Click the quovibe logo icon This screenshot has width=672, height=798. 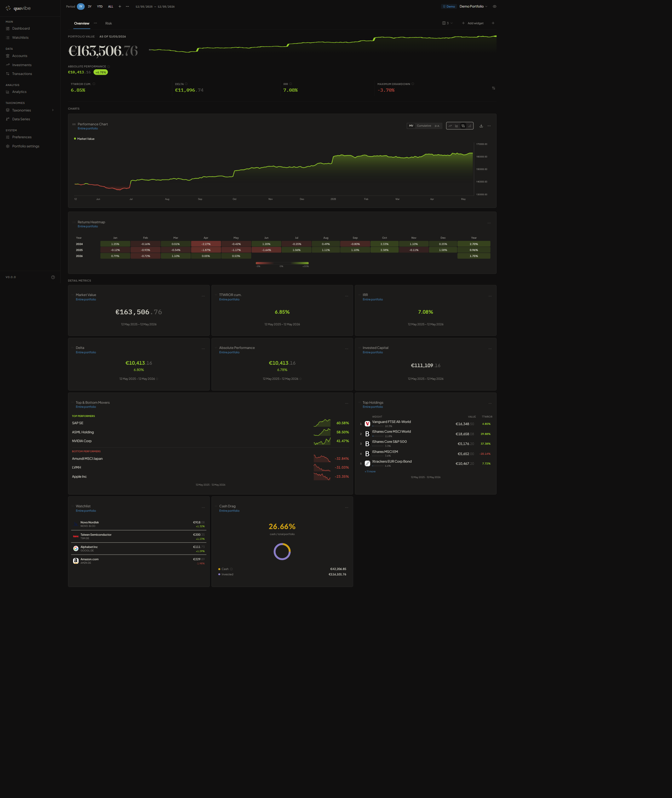pos(8,8)
